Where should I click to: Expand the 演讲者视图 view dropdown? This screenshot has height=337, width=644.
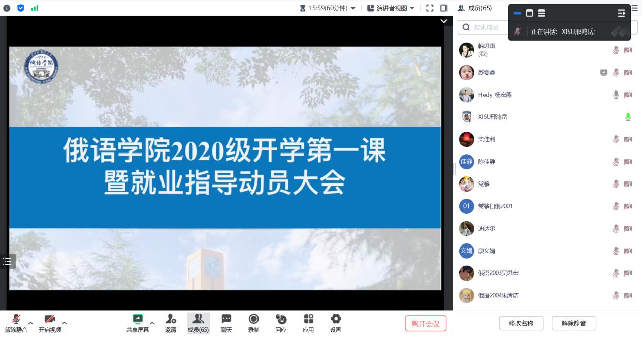click(x=412, y=8)
